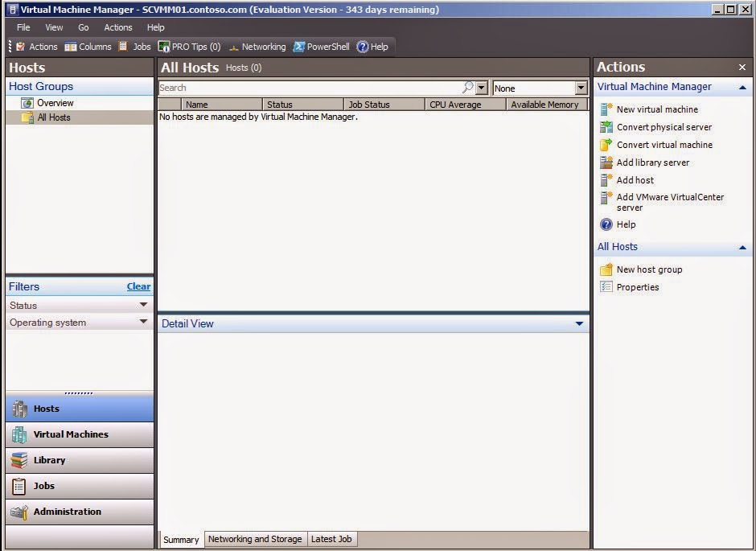Collapse the Virtual Machine Manager actions section
Viewport: 756px width, 551px height.
tap(742, 87)
